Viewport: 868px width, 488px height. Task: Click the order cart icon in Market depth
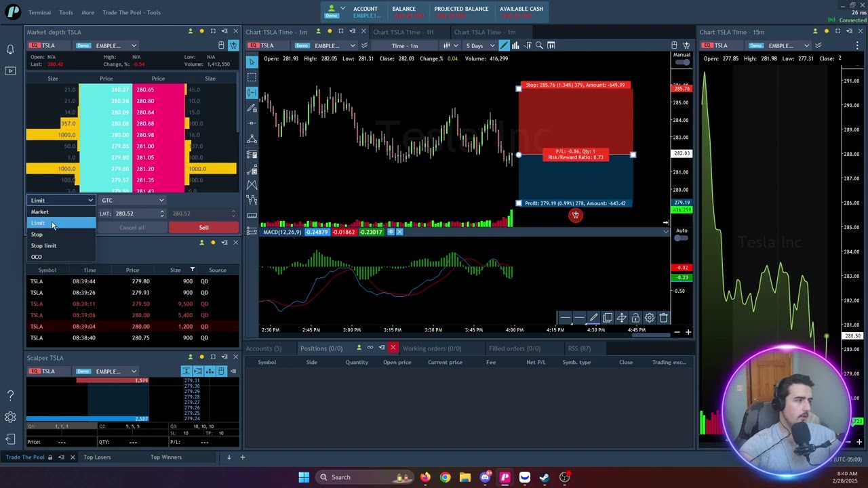[233, 45]
